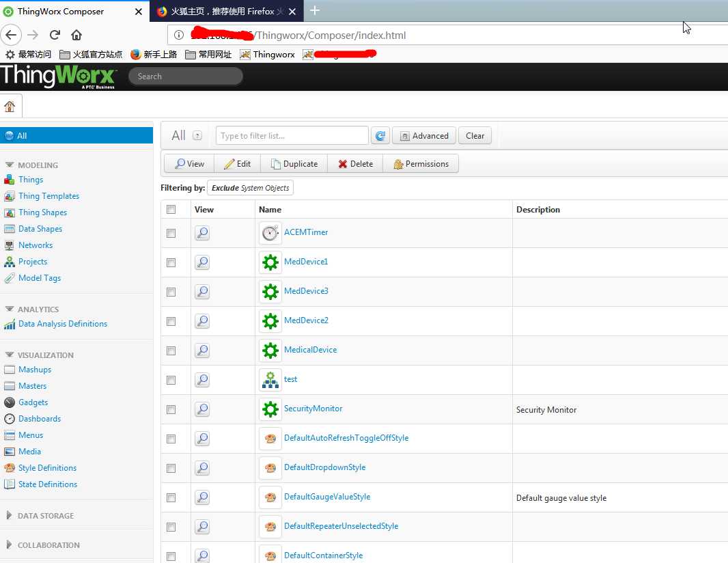Click the Delete toolbar button
Viewport: 728px width, 563px height.
pyautogui.click(x=356, y=164)
